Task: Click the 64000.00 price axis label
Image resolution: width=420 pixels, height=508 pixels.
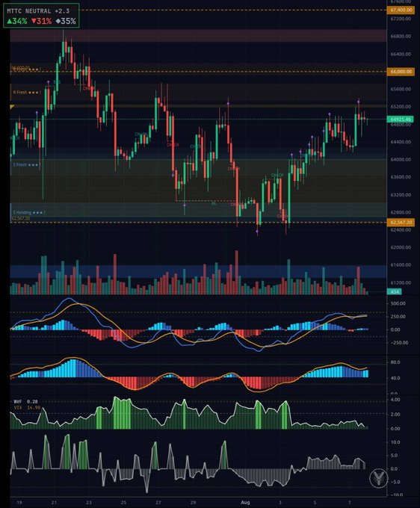Action: [401, 159]
